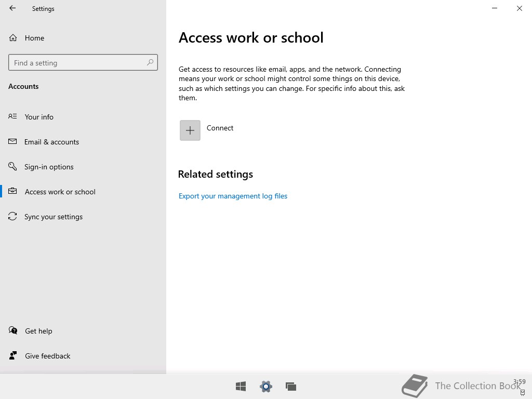Open Task View in taskbar

291,387
